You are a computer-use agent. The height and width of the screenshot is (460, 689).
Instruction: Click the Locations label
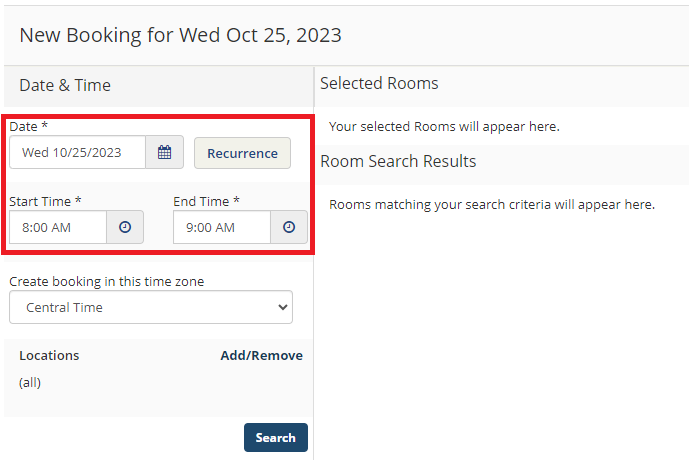[49, 355]
